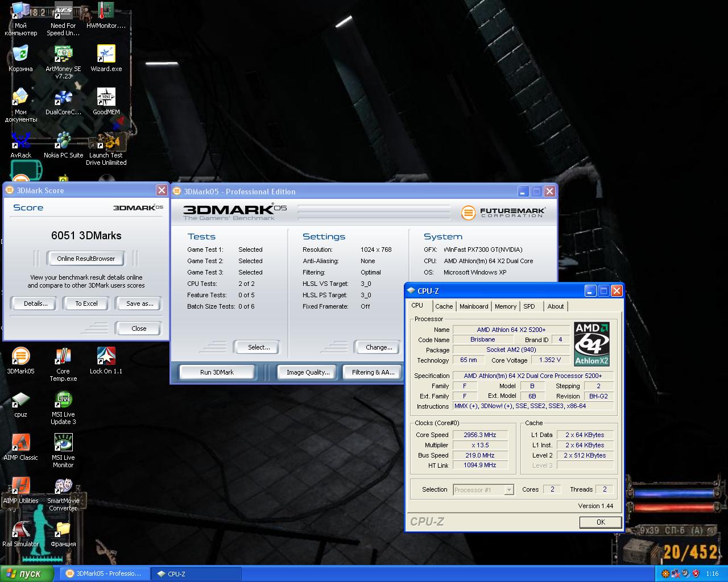
Task: Open HWMonitor desktop shortcut
Action: [x=106, y=16]
